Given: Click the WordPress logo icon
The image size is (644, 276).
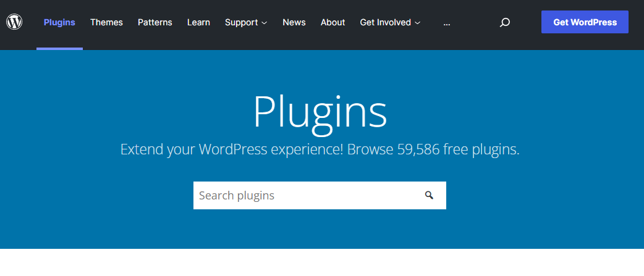Looking at the screenshot, I should coord(14,22).
